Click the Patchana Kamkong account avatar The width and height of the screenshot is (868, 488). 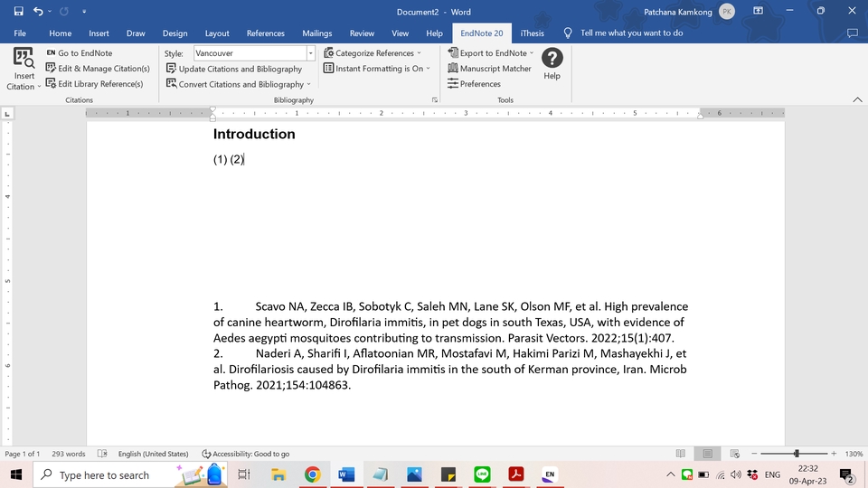pyautogui.click(x=727, y=12)
